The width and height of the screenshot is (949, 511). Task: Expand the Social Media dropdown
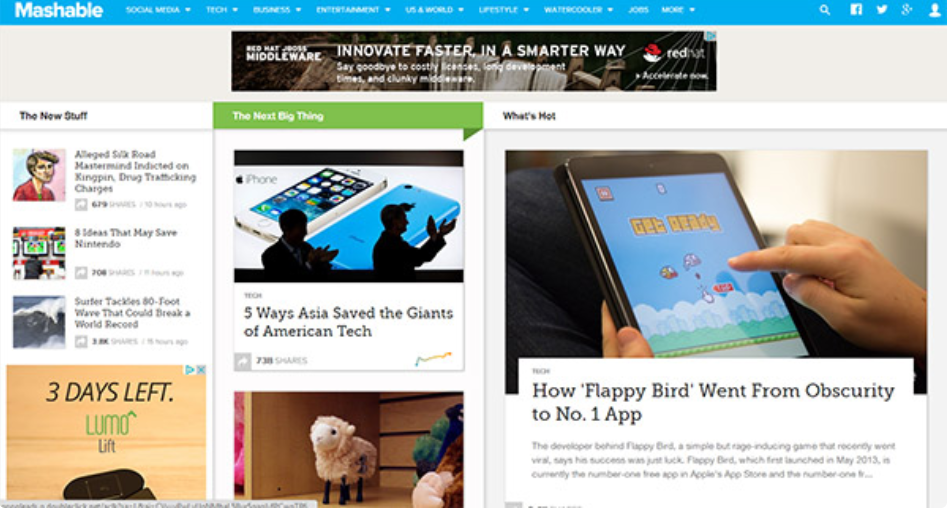[158, 10]
